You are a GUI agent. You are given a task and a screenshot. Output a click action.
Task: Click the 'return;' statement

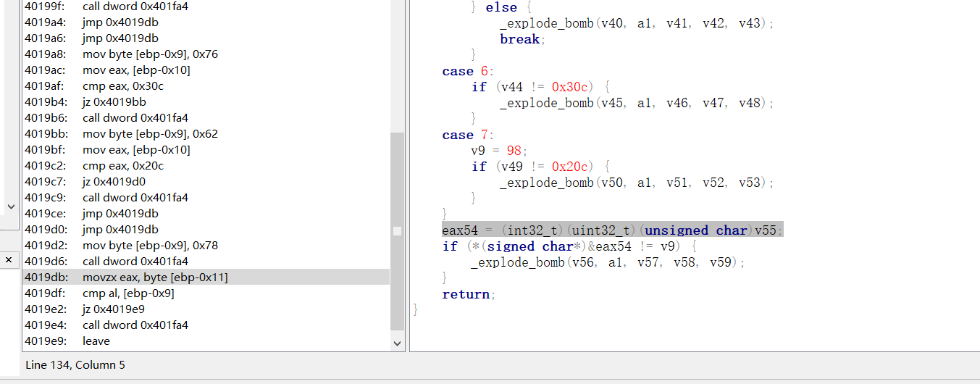coord(468,294)
